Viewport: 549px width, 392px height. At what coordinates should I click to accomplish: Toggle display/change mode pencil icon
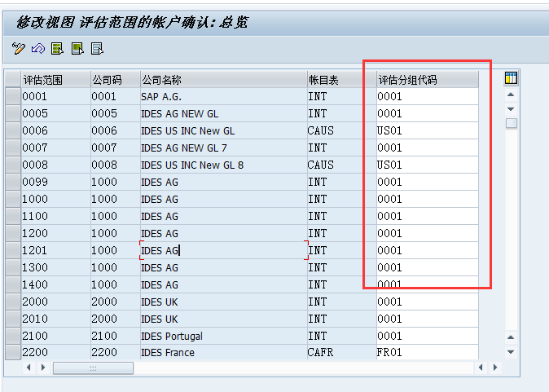point(19,48)
